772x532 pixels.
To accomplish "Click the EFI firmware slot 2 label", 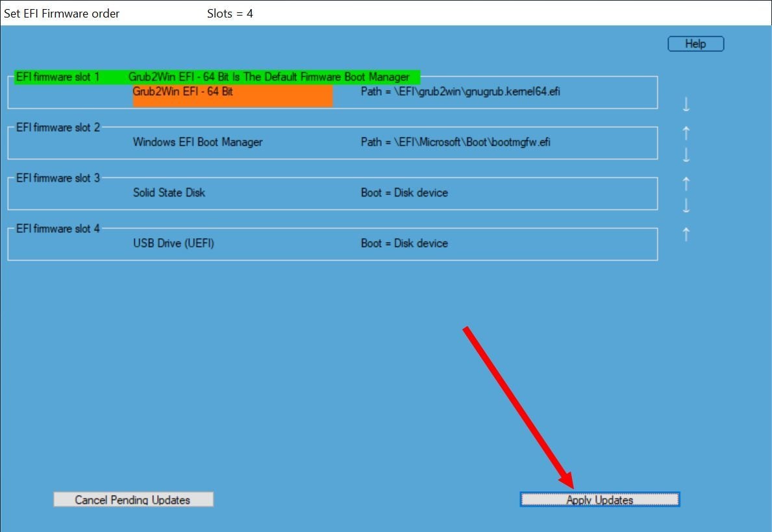I will tap(58, 127).
